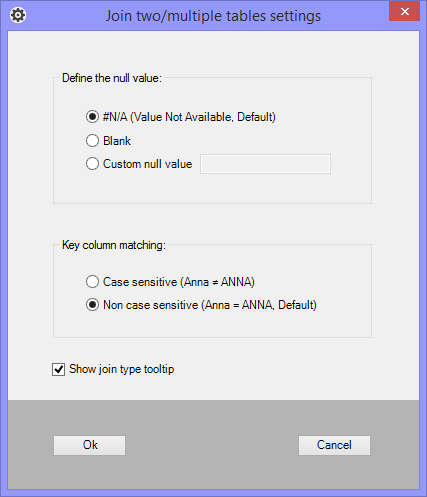Click the "Custom null value" label text
This screenshot has height=497, width=427.
click(148, 164)
